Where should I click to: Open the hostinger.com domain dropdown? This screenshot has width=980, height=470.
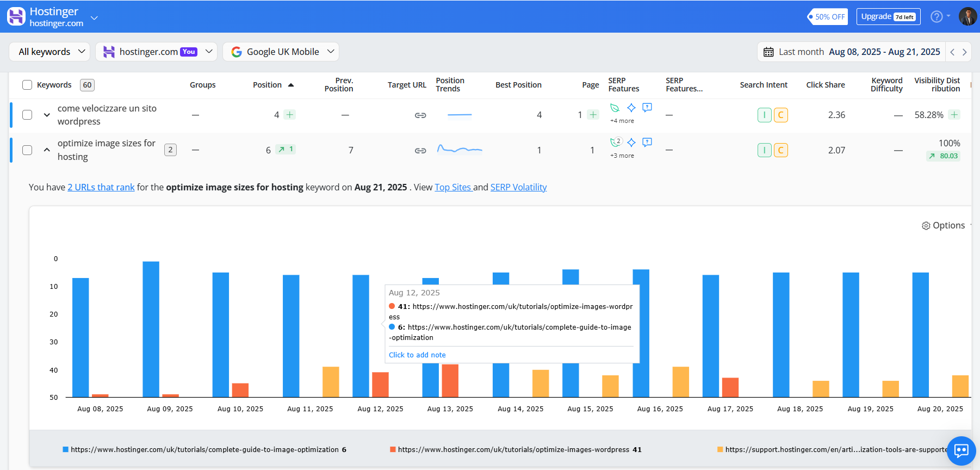156,52
